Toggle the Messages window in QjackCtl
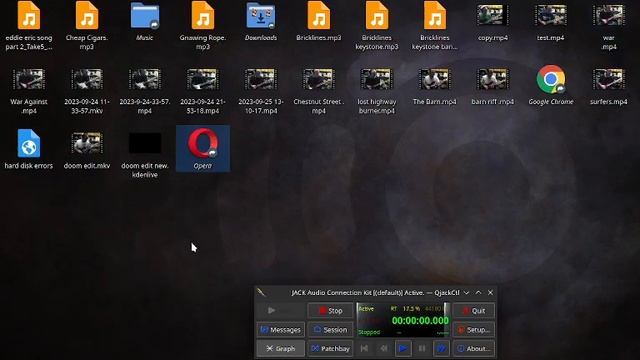 click(x=280, y=329)
